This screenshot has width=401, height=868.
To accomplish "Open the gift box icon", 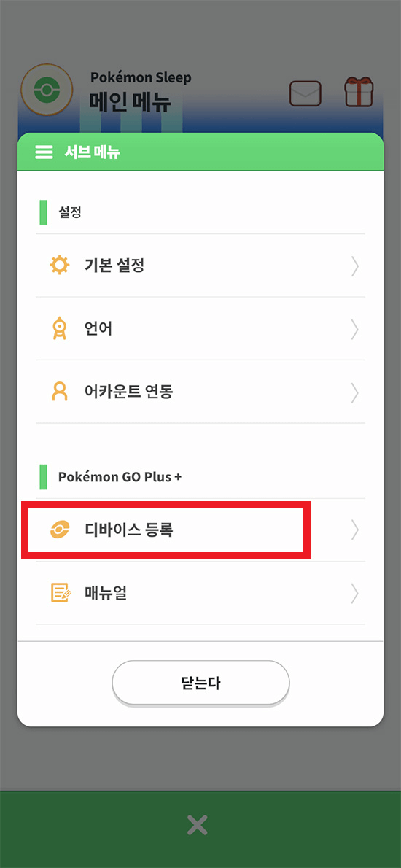I will tap(359, 93).
